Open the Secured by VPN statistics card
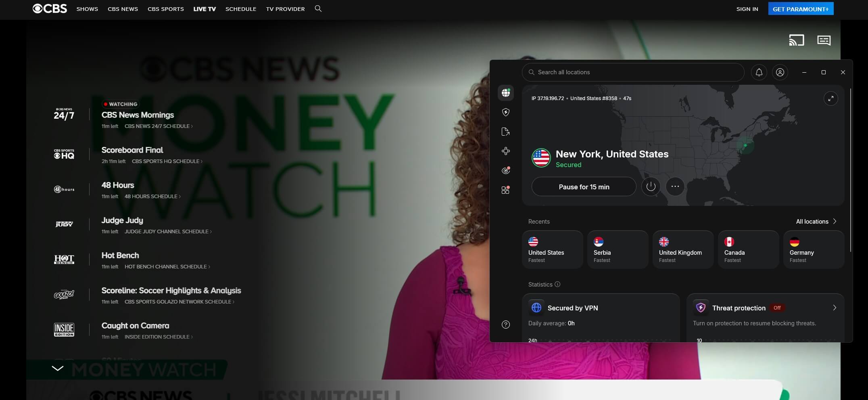 pos(601,318)
